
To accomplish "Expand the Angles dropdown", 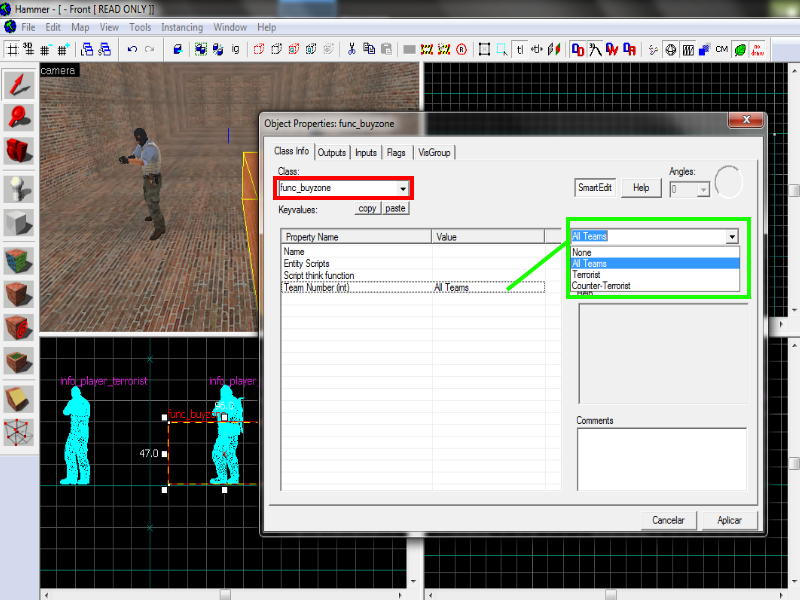I will pos(703,190).
